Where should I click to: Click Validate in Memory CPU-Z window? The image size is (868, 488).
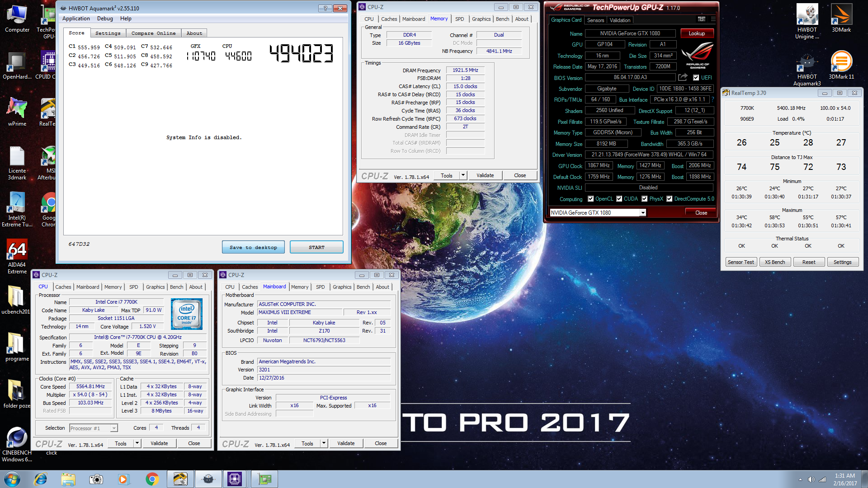point(485,175)
